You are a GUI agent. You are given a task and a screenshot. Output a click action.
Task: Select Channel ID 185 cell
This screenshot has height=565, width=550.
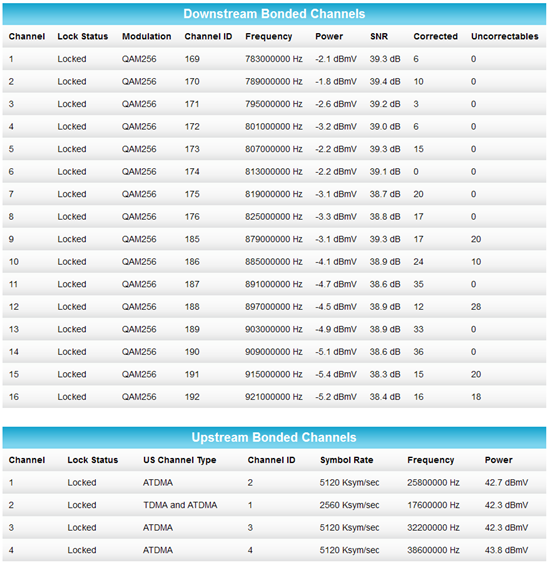[192, 239]
